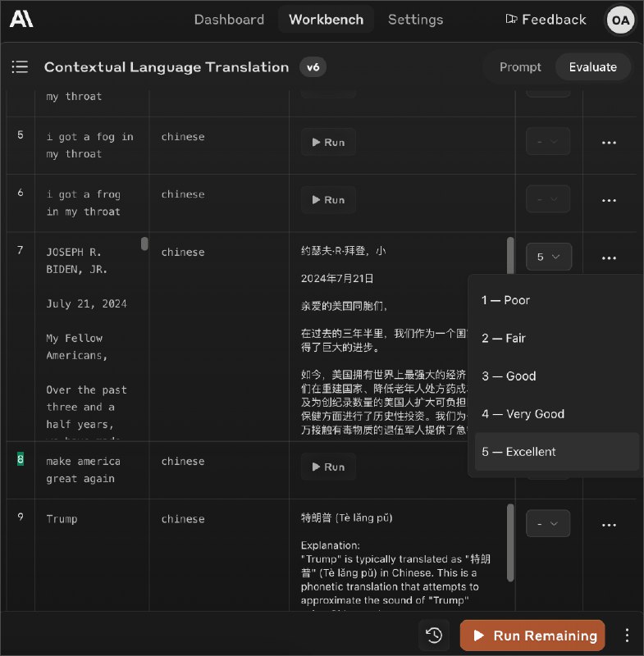This screenshot has height=656, width=644.
Task: Run row 6 'frog in my throat'
Action: [328, 200]
